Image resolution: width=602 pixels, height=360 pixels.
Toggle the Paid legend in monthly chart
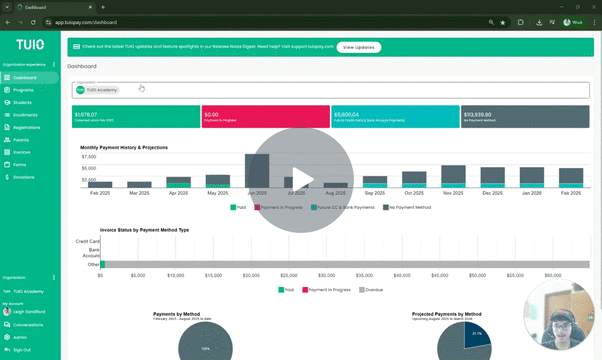238,207
